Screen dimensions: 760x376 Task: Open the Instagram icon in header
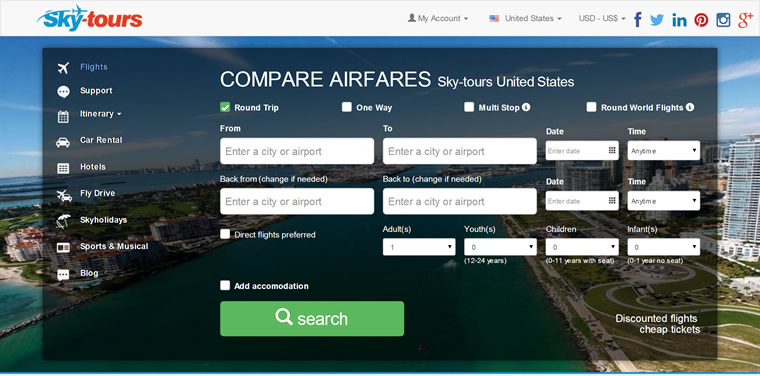723,20
